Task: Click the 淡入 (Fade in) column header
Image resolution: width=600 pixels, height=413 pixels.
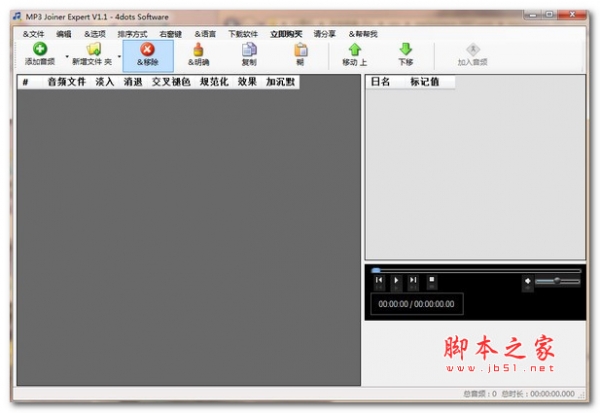Action: [x=105, y=82]
